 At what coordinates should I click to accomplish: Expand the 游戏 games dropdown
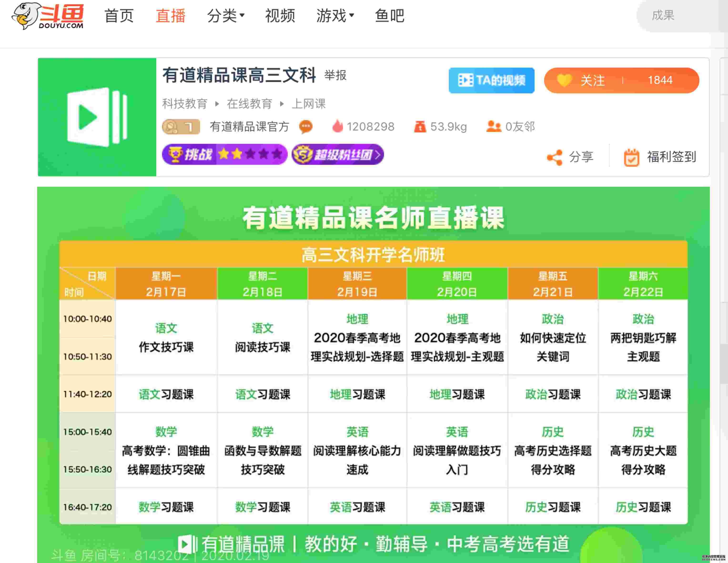tap(335, 16)
